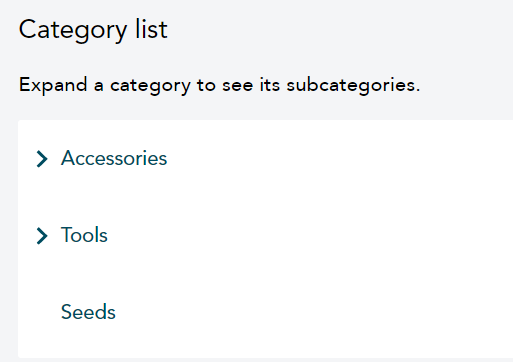Toggle the arrow icon beside Tools
The height and width of the screenshot is (362, 513).
[x=42, y=236]
